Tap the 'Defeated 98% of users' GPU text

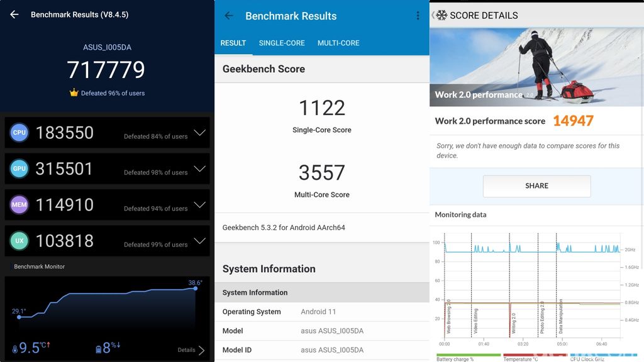156,172
